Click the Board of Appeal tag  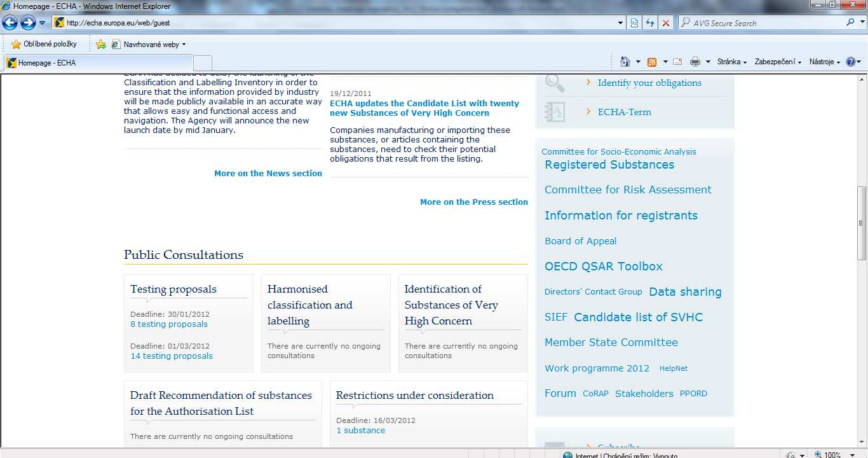[580, 241]
